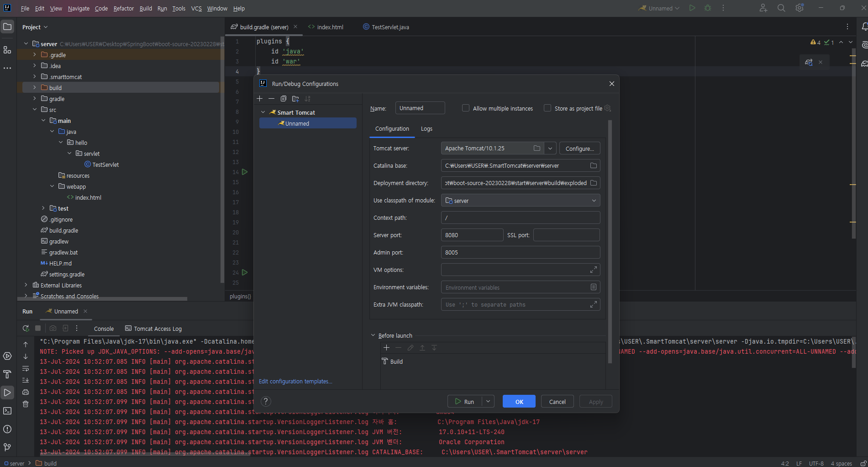
Task: Open the index.html editor tab
Action: click(326, 27)
